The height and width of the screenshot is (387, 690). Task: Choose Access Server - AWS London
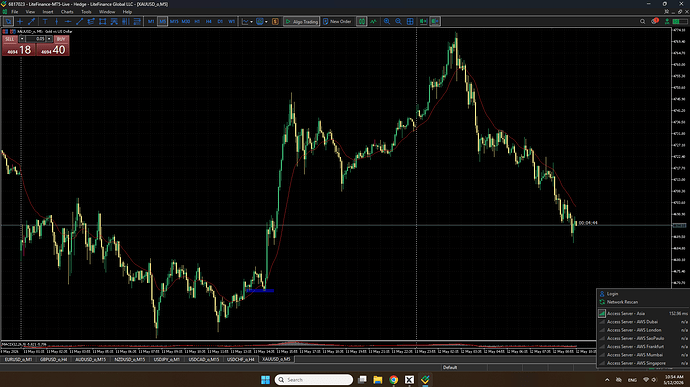tap(642, 330)
